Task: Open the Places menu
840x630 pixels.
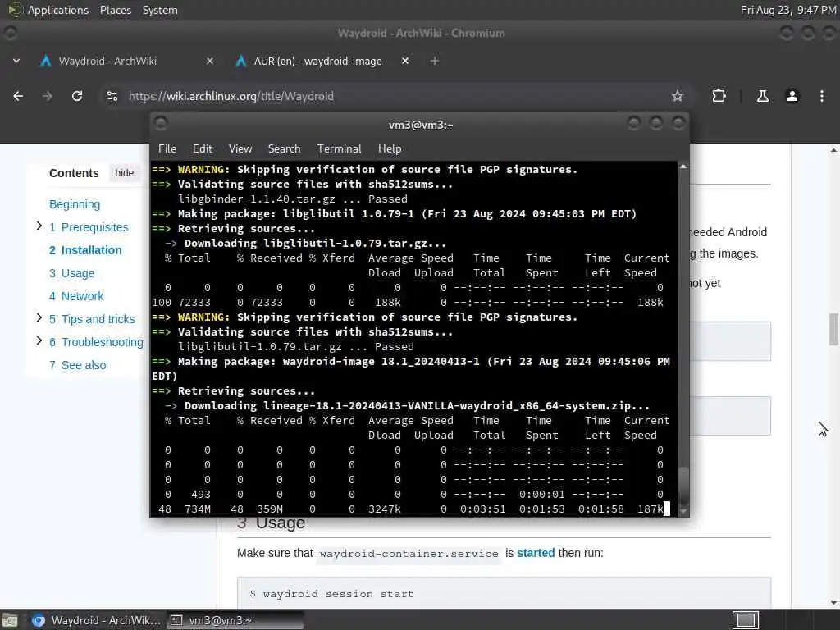Action: point(115,10)
